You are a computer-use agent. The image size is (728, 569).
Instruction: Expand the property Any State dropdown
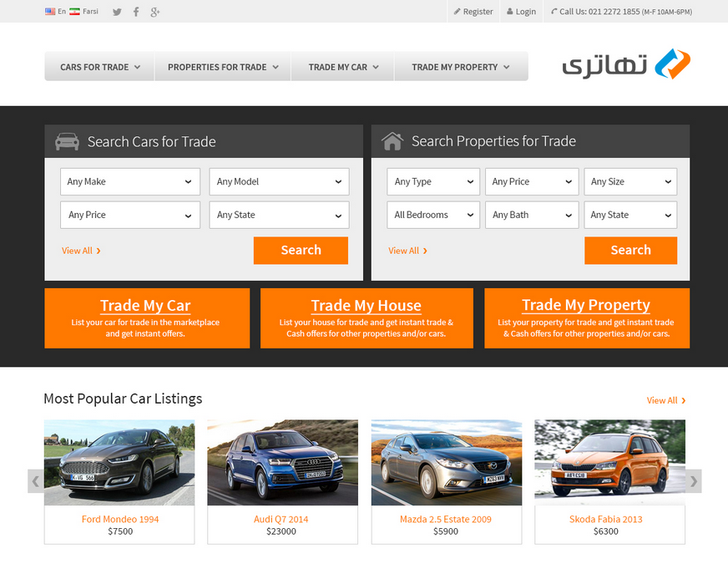pos(630,215)
